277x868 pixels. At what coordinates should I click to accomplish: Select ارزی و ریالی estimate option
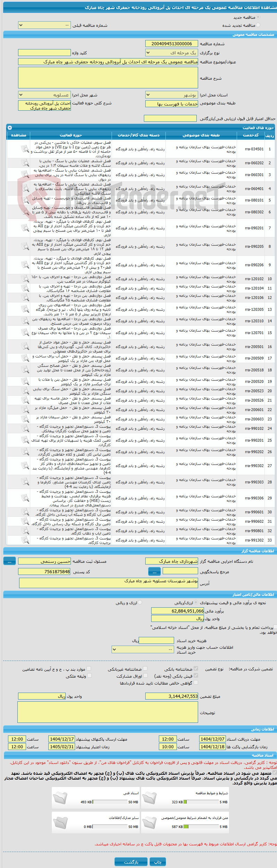pos(140,602)
